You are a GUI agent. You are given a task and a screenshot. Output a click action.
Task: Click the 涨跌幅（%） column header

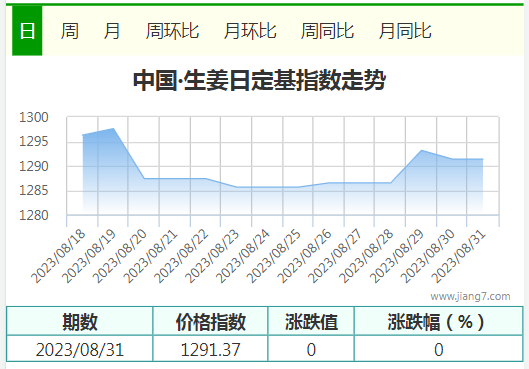439,321
